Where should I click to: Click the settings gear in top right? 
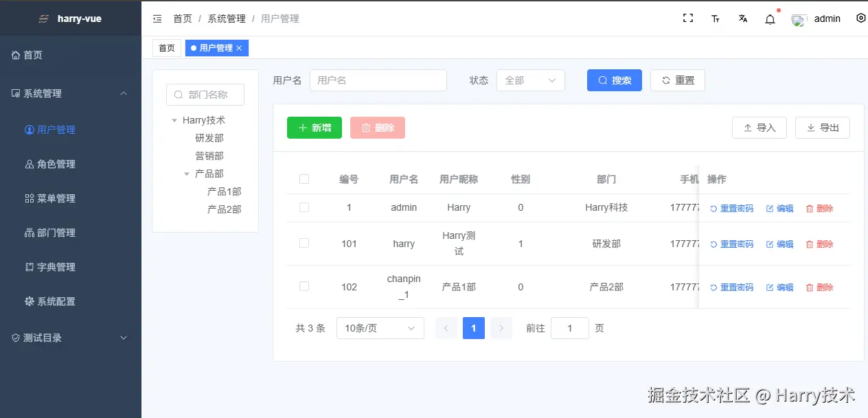point(860,18)
